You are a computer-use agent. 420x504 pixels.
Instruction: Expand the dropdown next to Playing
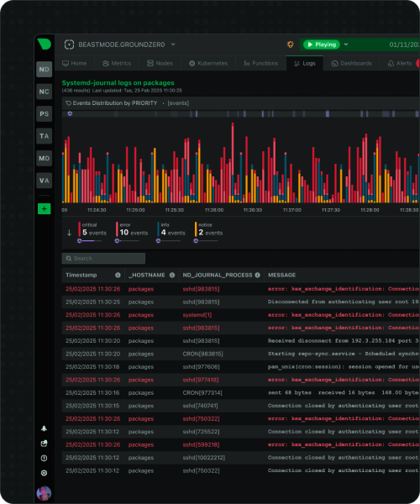346,45
